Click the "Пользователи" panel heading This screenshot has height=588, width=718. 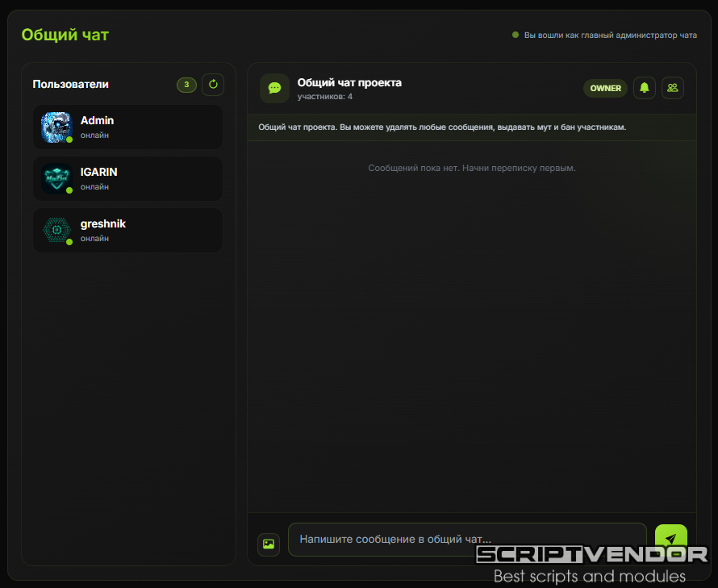pos(70,84)
